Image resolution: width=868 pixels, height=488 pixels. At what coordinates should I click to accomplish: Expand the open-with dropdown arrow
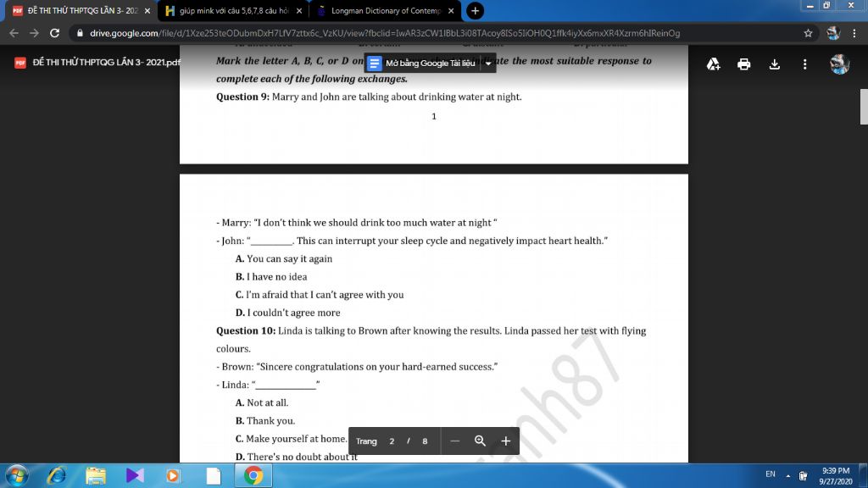[x=488, y=63]
